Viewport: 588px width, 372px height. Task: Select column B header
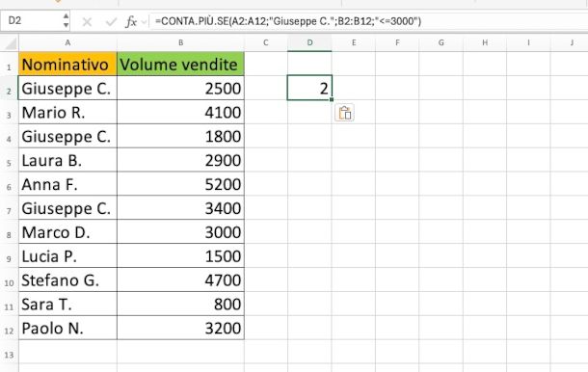coord(181,42)
